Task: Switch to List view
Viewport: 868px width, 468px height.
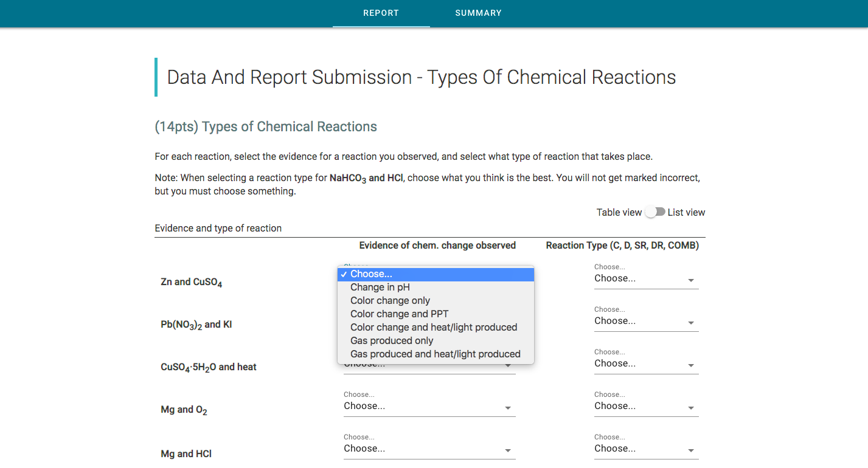Action: coord(686,212)
